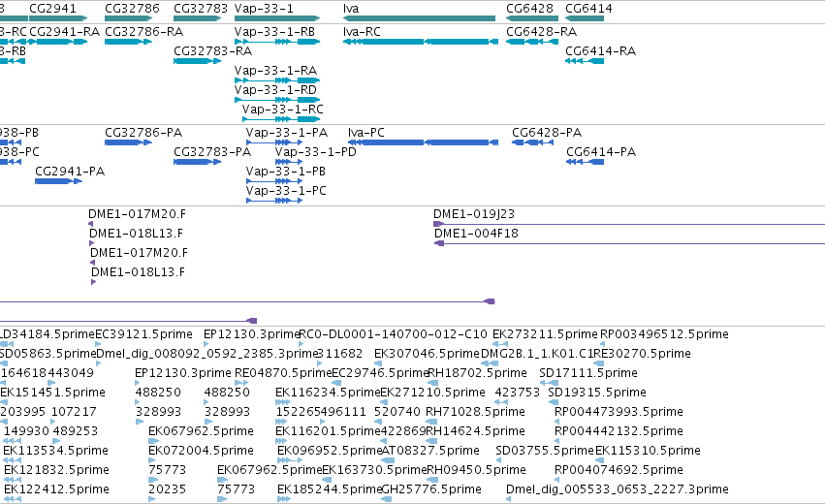825x504 pixels.
Task: Select EST RH71028.5prime
Action: 431,422
